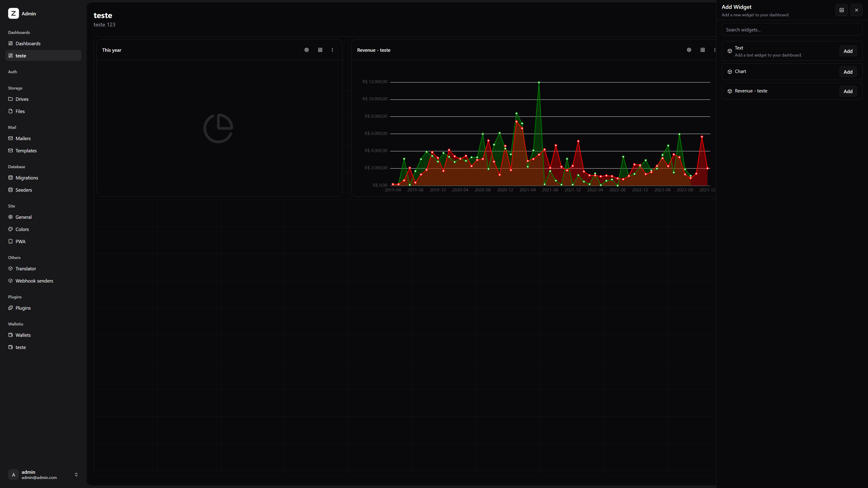Click the Files document icon
The image size is (868, 488).
[10, 111]
